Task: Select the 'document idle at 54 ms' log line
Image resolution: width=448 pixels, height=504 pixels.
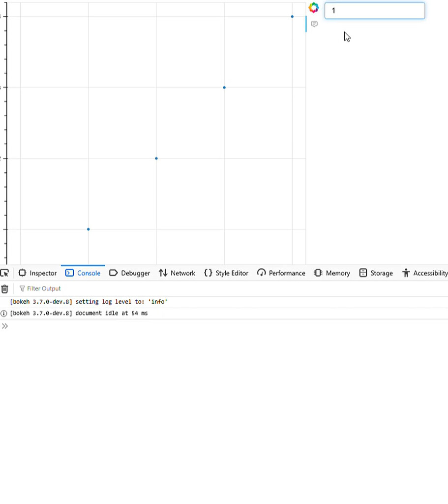Action: click(79, 314)
